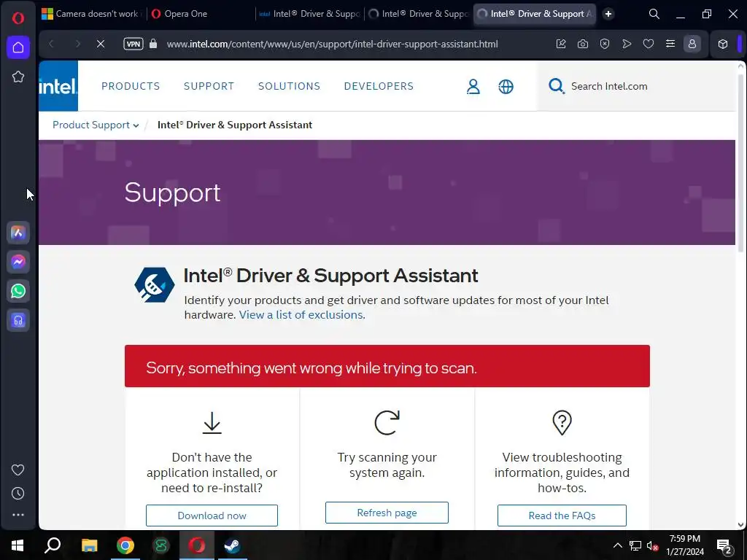Image resolution: width=747 pixels, height=560 pixels.
Task: Open the taskbar clock showing 7:59 PM
Action: (x=684, y=545)
